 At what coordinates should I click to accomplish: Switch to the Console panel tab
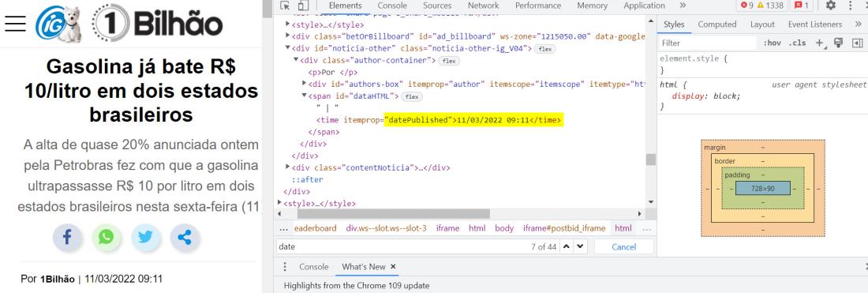tap(392, 6)
